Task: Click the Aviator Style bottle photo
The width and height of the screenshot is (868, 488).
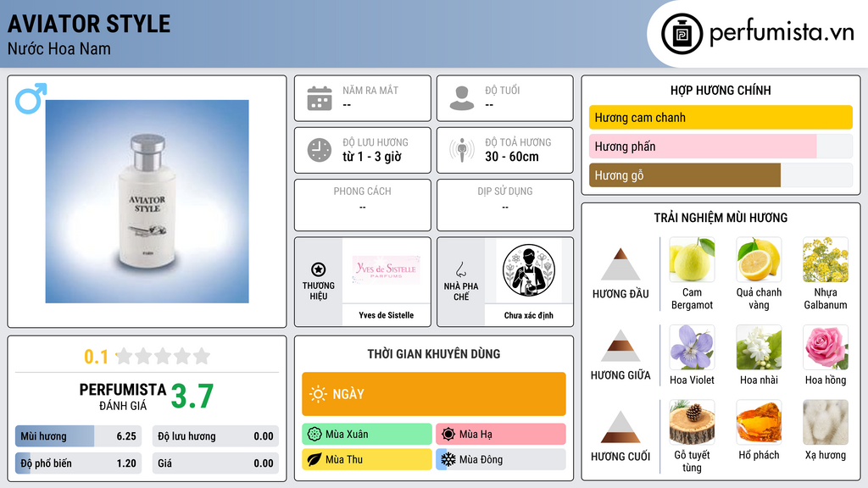Action: point(147,202)
